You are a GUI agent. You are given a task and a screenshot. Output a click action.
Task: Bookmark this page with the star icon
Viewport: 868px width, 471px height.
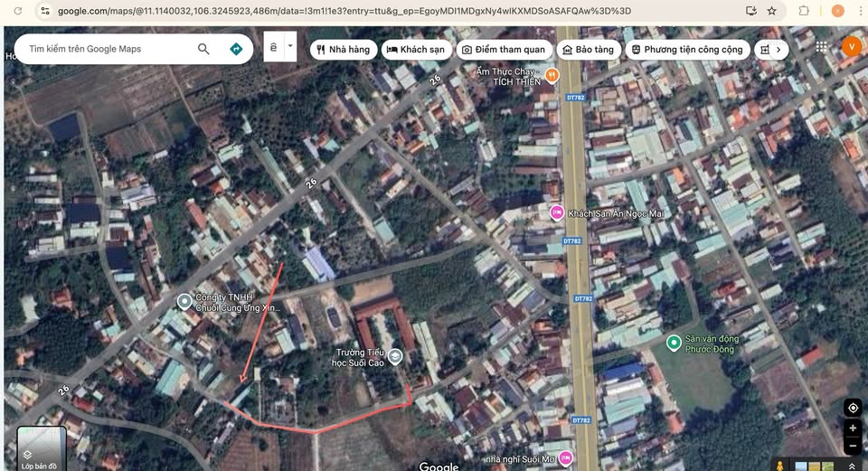771,11
